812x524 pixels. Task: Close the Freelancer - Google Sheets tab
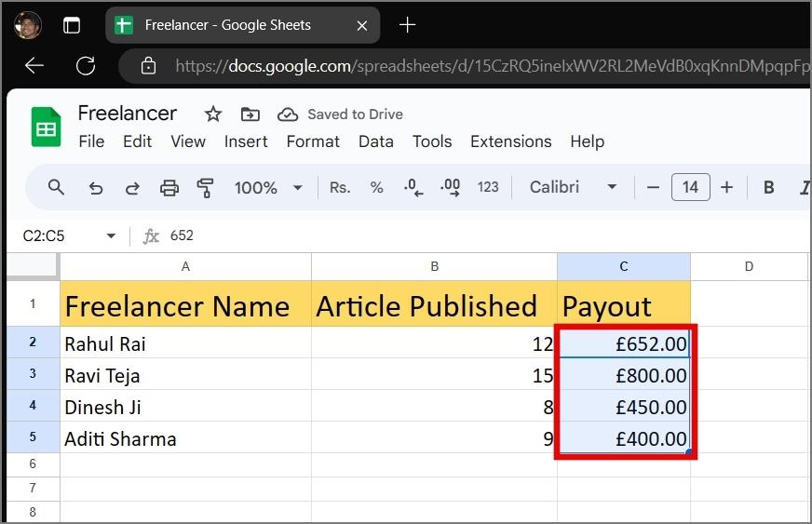tap(362, 25)
